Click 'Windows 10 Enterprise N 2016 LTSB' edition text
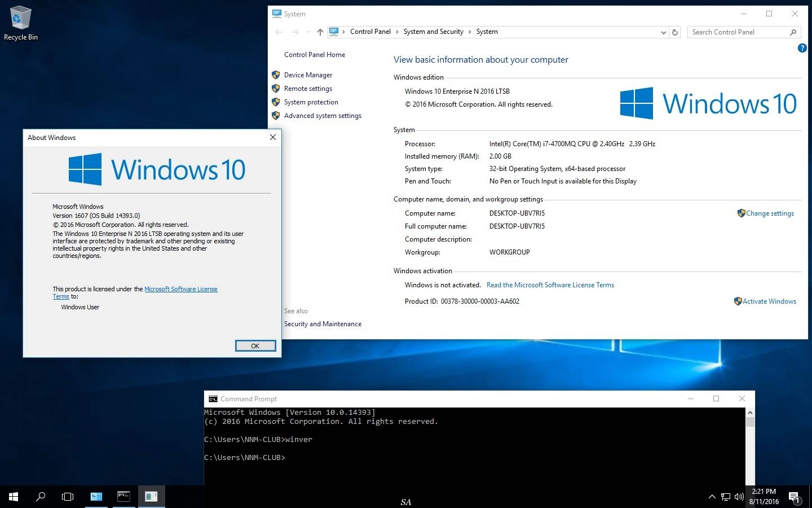Viewport: 812px width, 508px height. tap(457, 91)
